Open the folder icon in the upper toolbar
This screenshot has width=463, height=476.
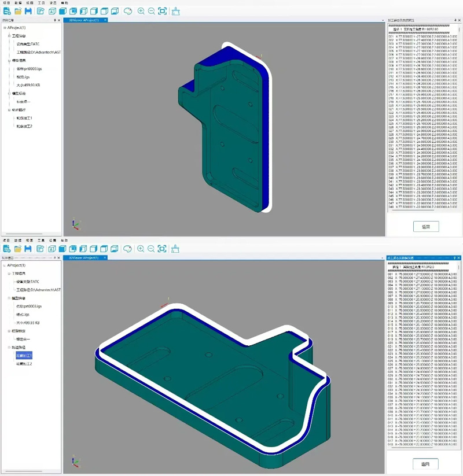coord(18,11)
